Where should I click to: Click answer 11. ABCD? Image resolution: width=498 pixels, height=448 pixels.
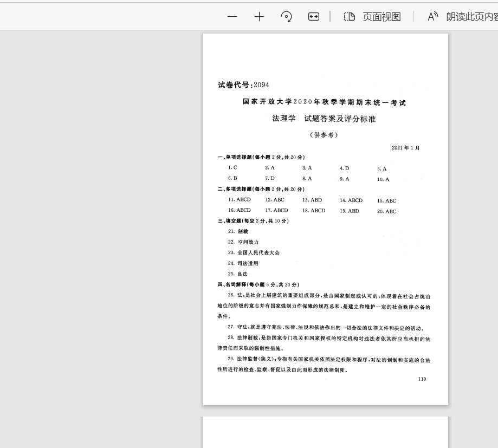(240, 199)
